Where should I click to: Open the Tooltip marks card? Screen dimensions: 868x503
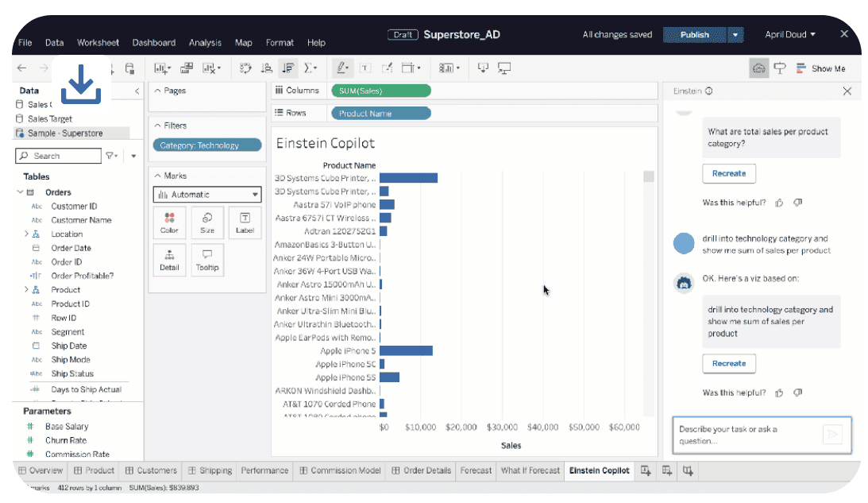(207, 260)
